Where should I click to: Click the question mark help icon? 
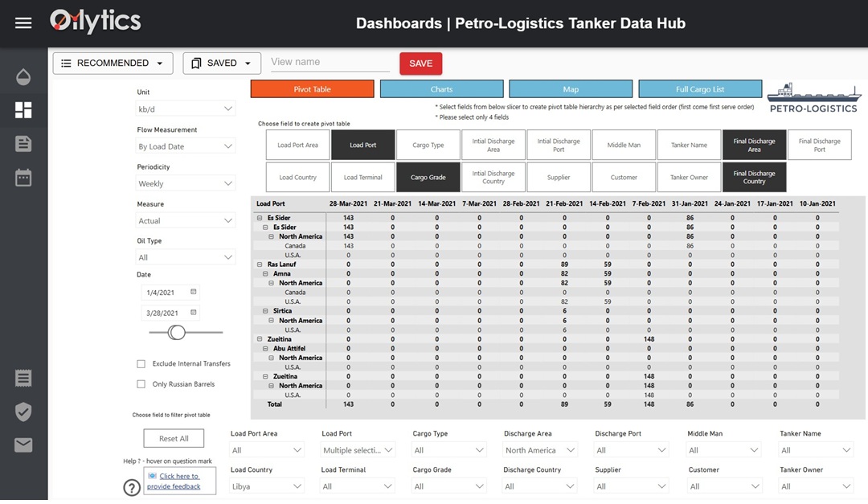click(x=131, y=487)
